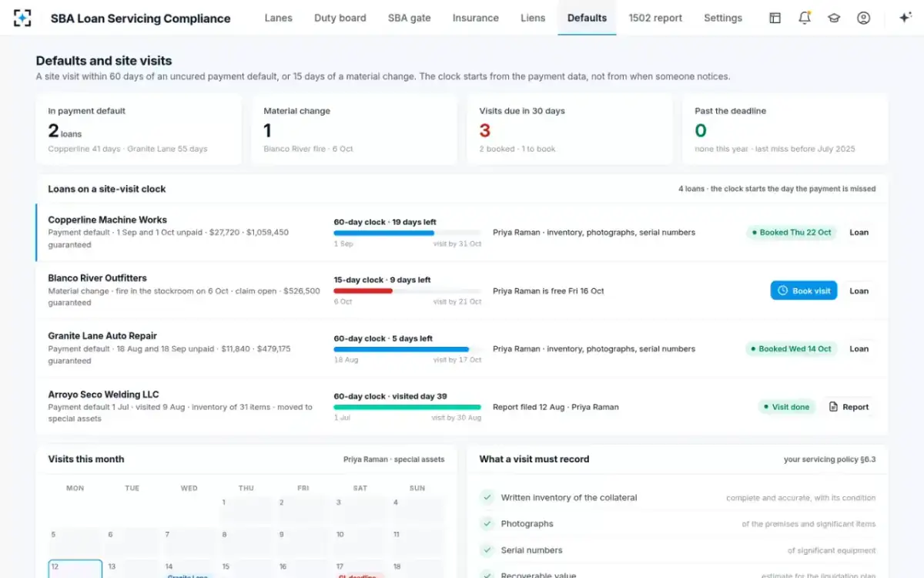This screenshot has height=578, width=924.
Task: Open the user account icon
Action: click(864, 18)
